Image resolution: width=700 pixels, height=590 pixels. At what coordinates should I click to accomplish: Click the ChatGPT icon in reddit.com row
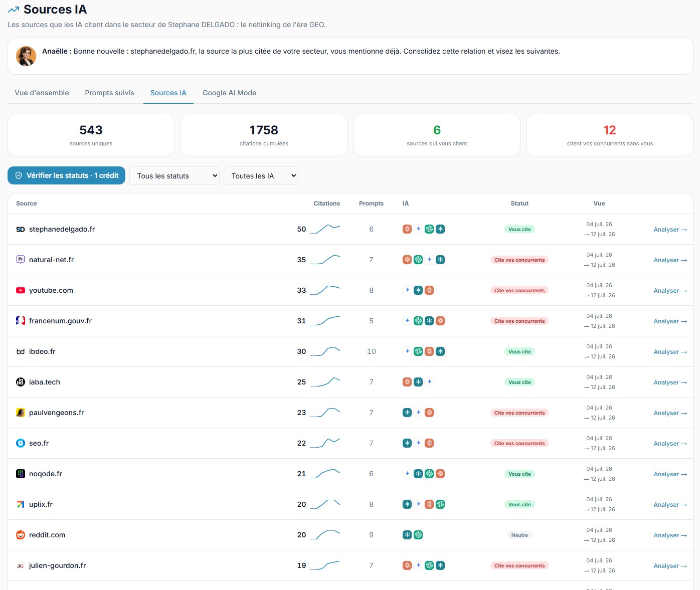(x=418, y=535)
